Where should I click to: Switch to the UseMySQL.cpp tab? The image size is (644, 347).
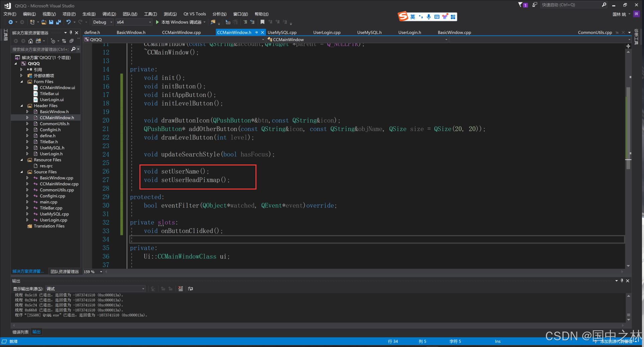[x=282, y=32]
